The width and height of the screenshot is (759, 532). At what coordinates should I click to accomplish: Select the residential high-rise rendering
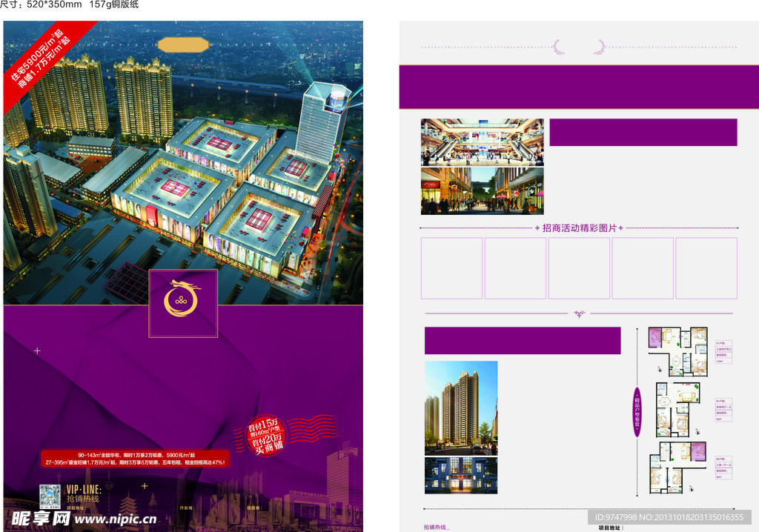[460, 408]
